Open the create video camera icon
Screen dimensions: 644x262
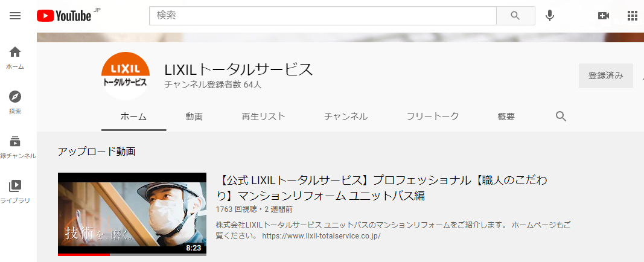[603, 16]
